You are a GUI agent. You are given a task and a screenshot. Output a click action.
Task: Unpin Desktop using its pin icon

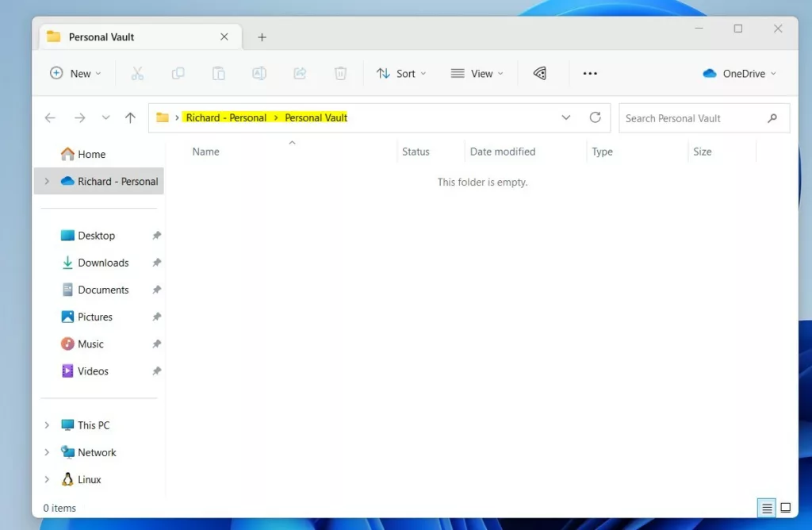[x=156, y=235]
